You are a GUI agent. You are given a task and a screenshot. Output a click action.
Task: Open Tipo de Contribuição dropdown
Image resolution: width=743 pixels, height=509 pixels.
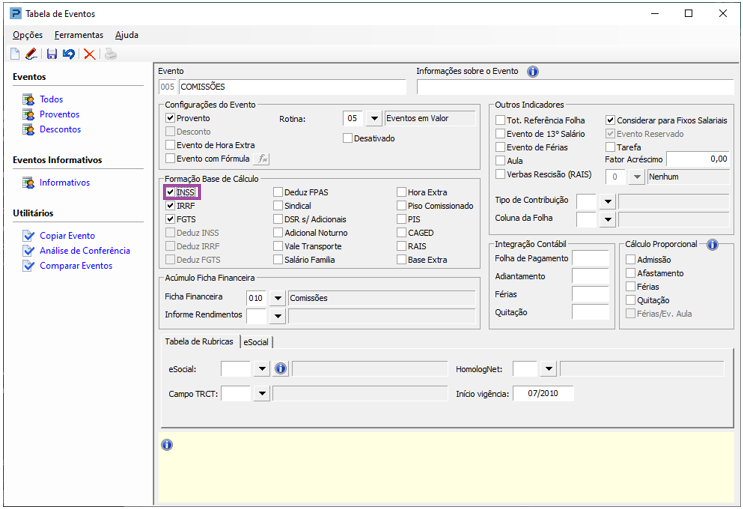coord(607,202)
